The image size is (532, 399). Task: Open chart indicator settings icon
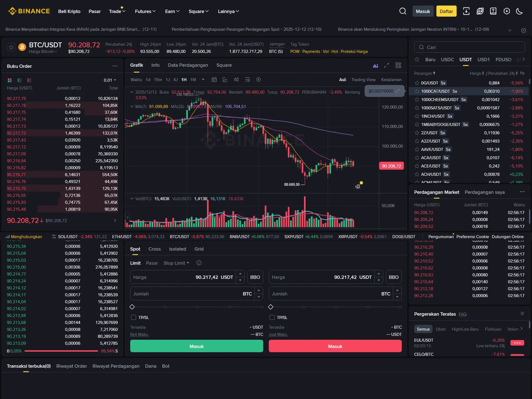247,80
